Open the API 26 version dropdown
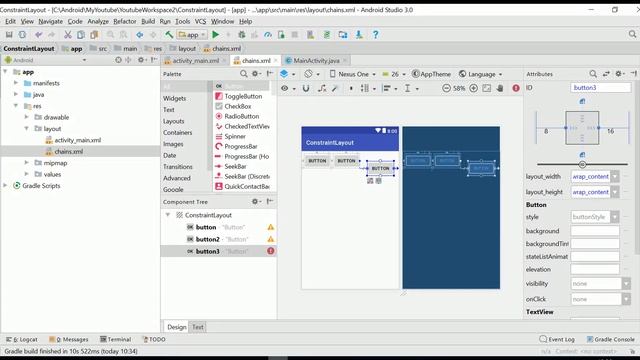This screenshot has height=360, width=640. tap(394, 74)
